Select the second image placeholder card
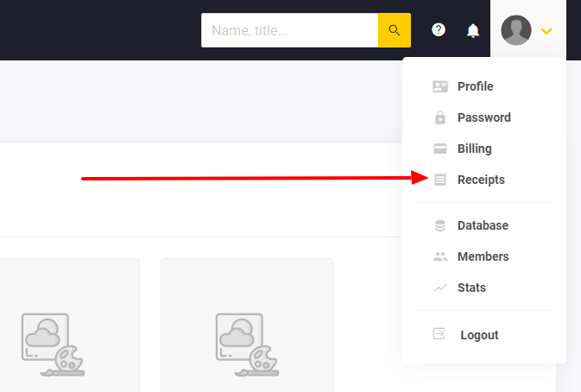The width and height of the screenshot is (581, 392). (247, 326)
